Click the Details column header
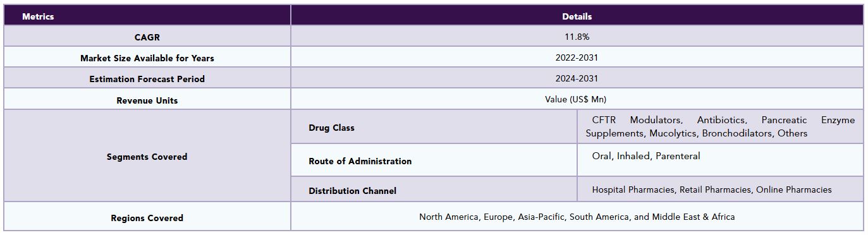868x235 pixels. coord(577,16)
